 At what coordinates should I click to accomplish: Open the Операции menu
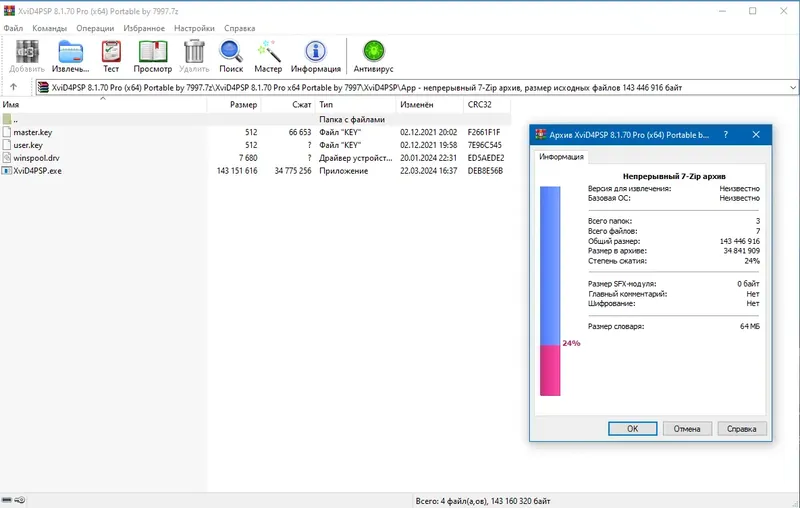click(95, 28)
